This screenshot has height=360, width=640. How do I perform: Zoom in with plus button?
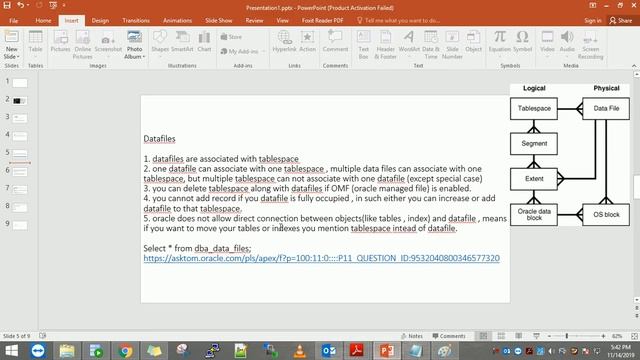click(x=603, y=336)
